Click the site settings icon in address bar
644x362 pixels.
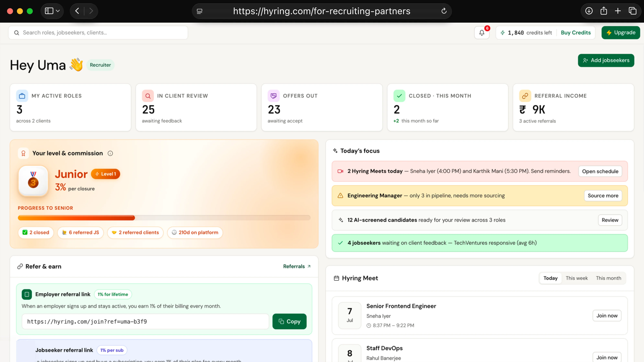(199, 11)
